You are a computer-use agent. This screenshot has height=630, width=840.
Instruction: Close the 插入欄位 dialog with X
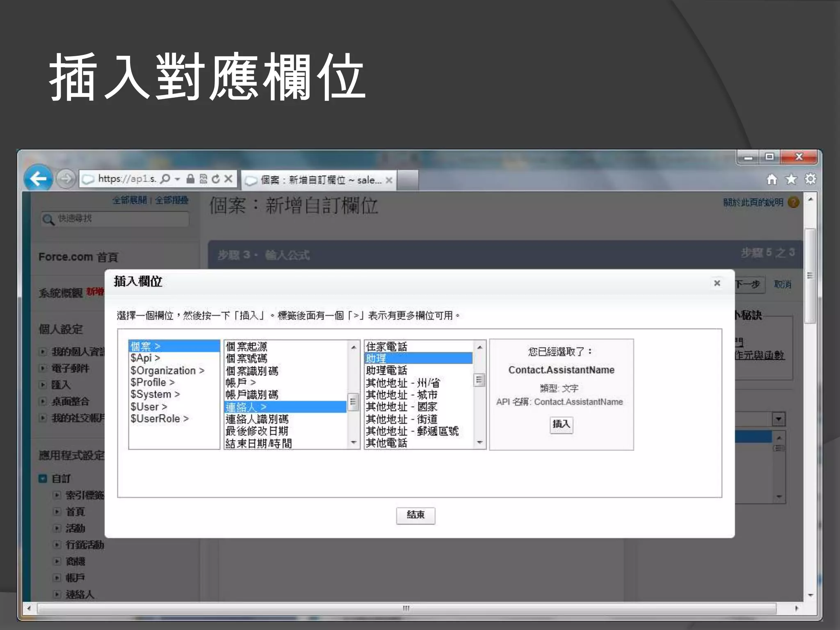[x=717, y=283]
